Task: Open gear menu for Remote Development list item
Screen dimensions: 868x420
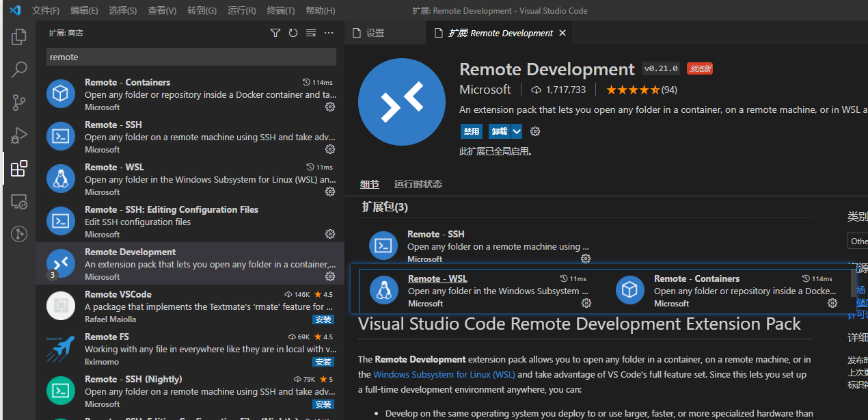Action: pyautogui.click(x=330, y=276)
